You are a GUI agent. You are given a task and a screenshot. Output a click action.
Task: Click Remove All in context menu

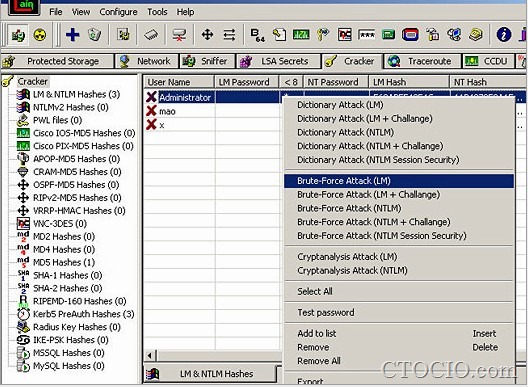pyautogui.click(x=399, y=361)
